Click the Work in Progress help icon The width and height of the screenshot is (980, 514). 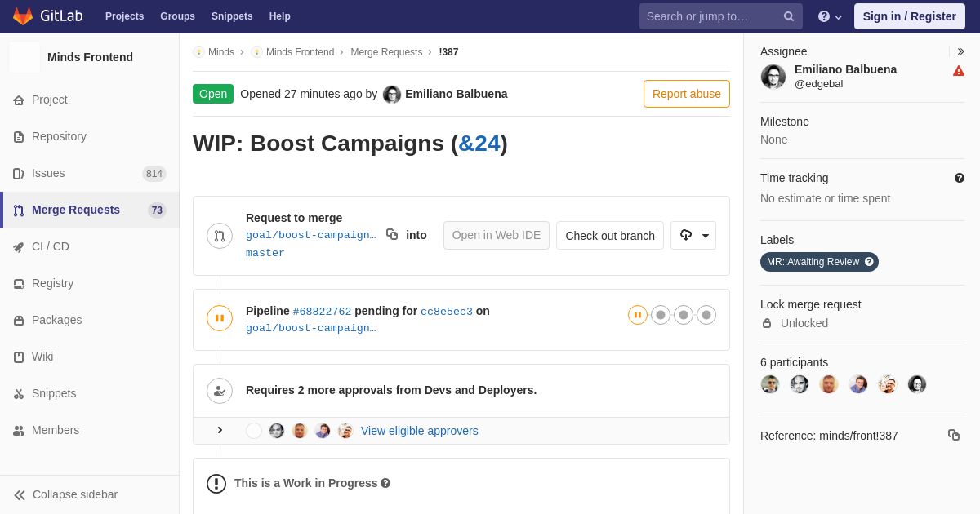click(x=385, y=483)
